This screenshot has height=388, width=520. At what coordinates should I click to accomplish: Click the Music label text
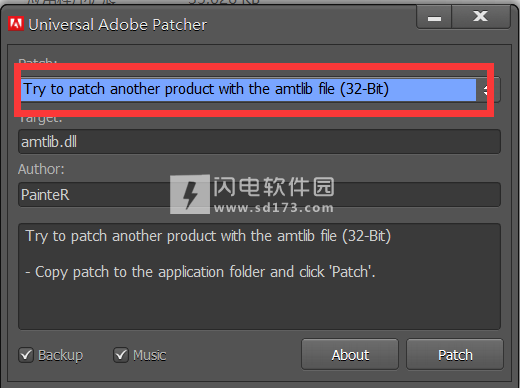click(x=150, y=355)
